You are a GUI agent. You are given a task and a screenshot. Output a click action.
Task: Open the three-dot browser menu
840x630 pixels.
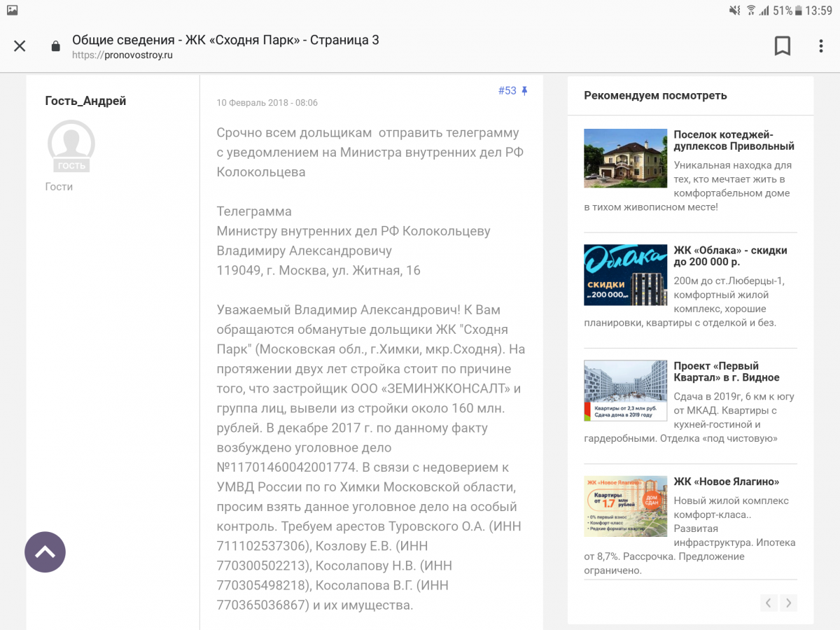[x=821, y=46]
